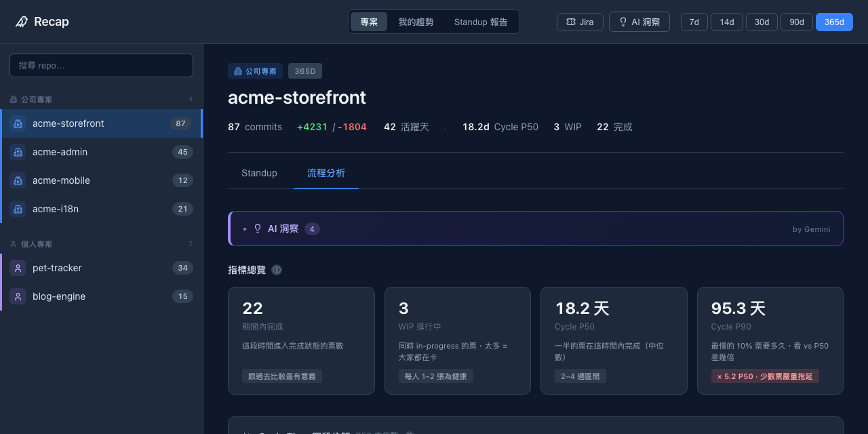Click the building icon beside acme-mobile

[18, 180]
